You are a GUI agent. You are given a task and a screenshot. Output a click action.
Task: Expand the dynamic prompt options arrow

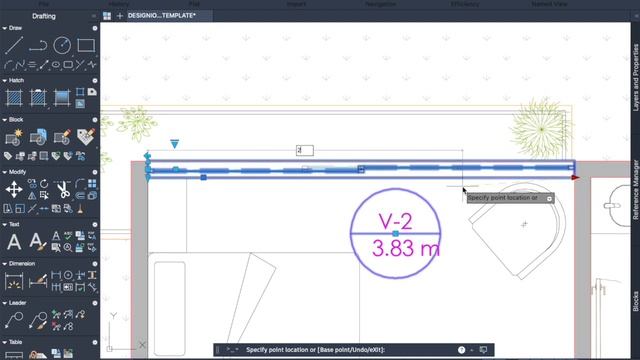[549, 199]
